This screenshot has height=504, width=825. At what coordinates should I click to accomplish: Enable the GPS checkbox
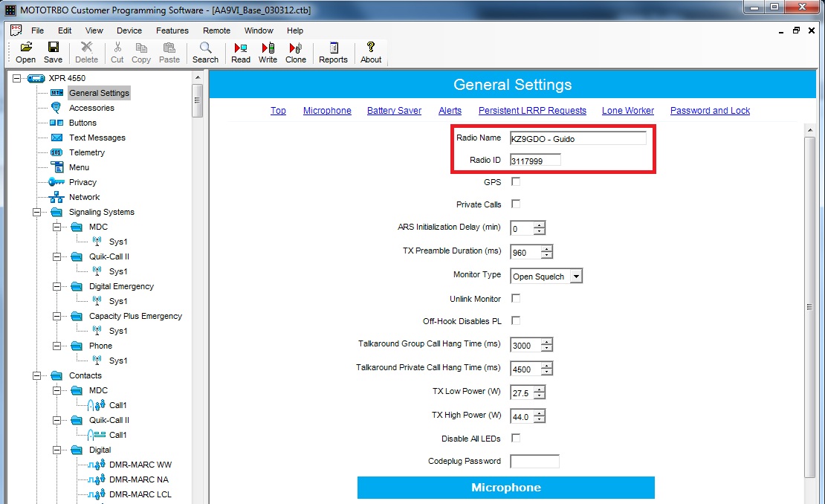516,181
